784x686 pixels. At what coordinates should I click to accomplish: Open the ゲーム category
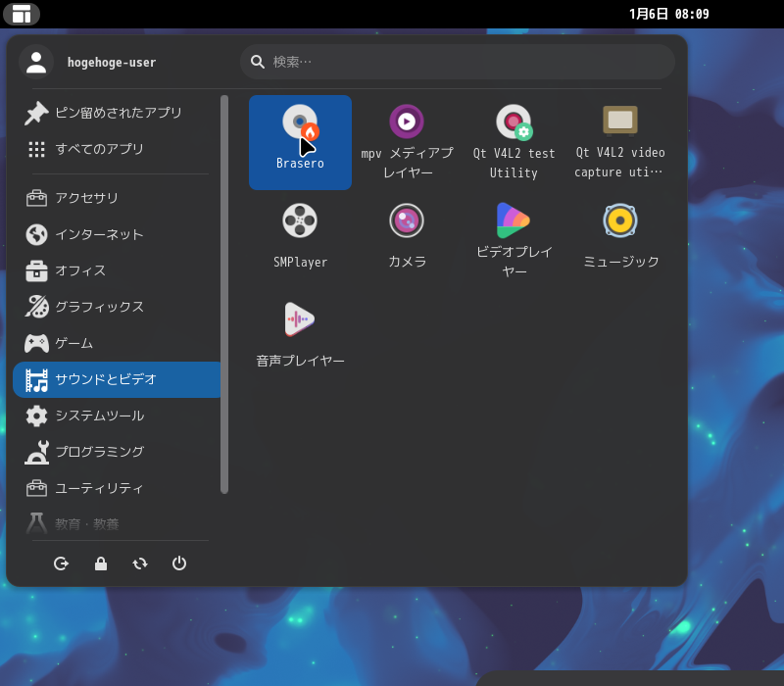117,344
